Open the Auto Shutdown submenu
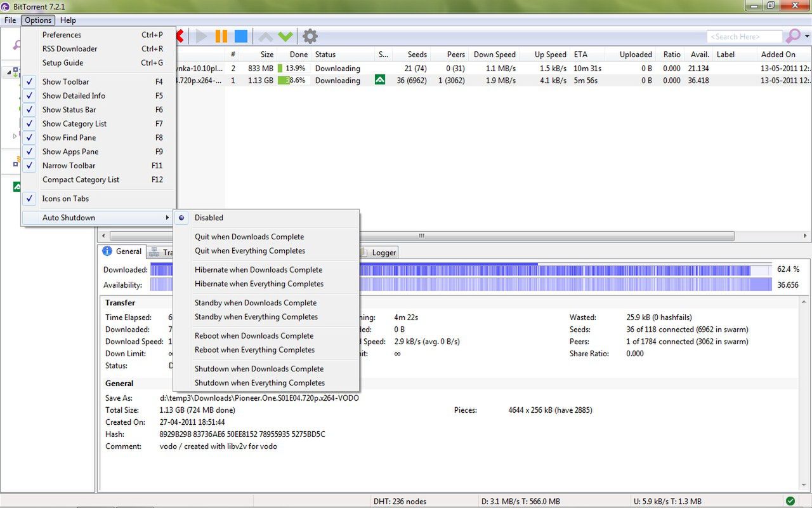The width and height of the screenshot is (812, 508). click(98, 217)
